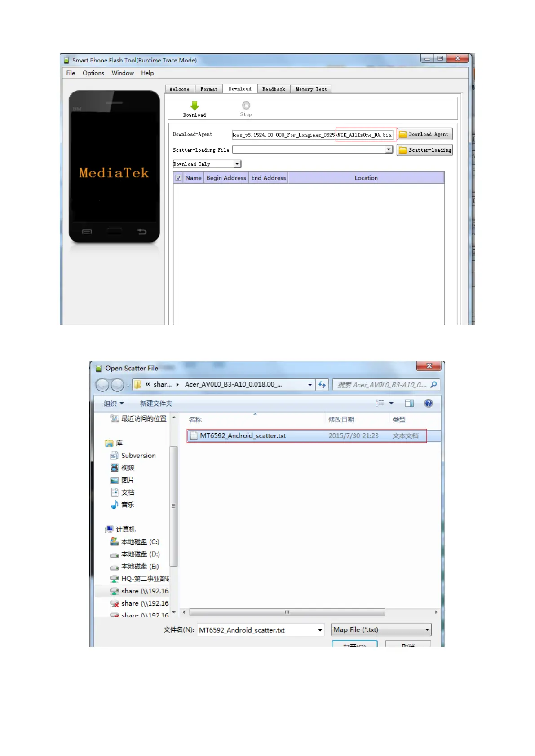The image size is (535, 756).
Task: Open the Memory Test tab
Action: coord(311,89)
